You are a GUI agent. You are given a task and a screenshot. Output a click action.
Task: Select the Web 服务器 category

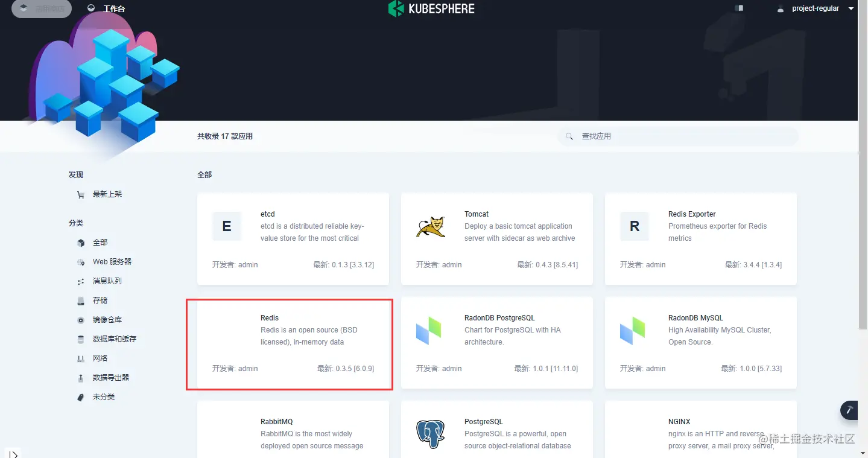tap(112, 262)
